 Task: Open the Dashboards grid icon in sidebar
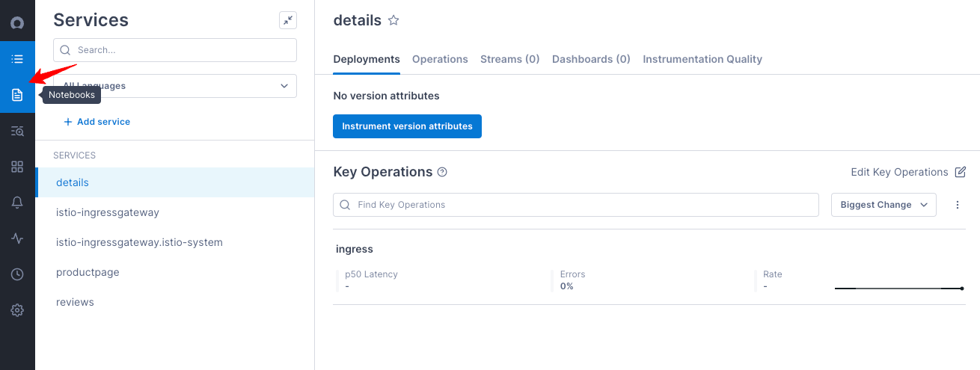coord(17,167)
